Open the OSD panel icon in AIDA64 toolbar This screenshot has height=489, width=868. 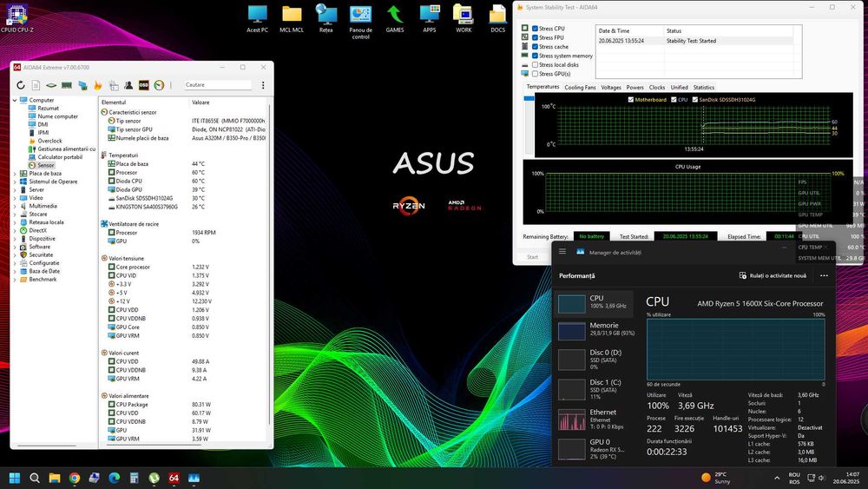[144, 85]
